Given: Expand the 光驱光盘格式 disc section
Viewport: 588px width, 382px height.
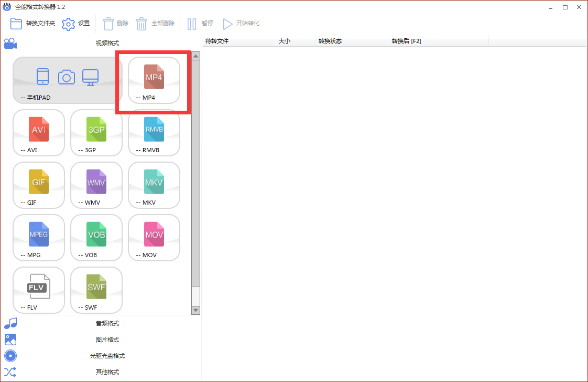Looking at the screenshot, I should click(x=107, y=356).
